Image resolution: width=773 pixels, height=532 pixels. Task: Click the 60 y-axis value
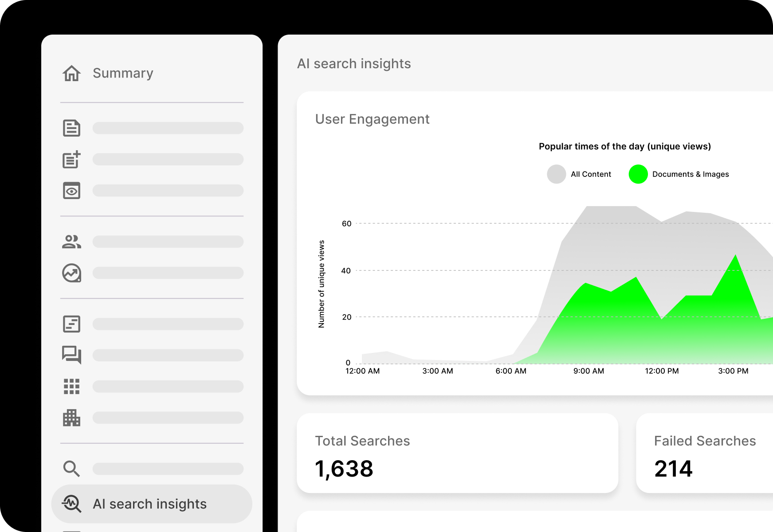coord(346,224)
